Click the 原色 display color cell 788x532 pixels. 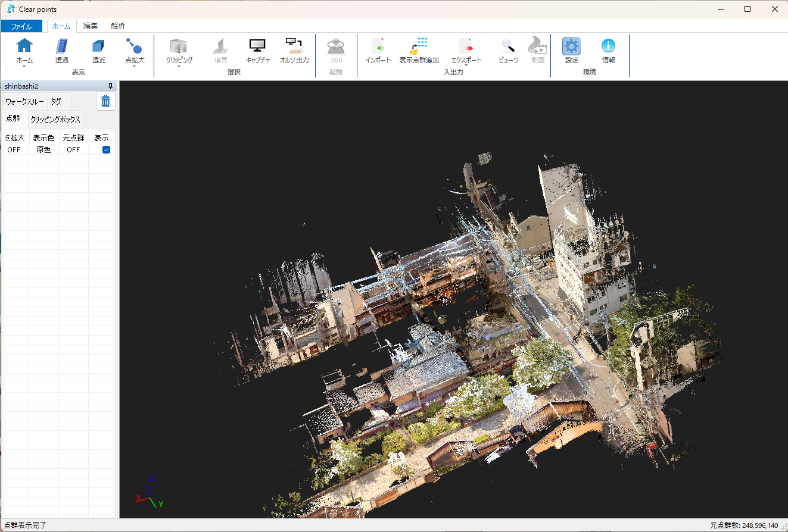tap(43, 150)
